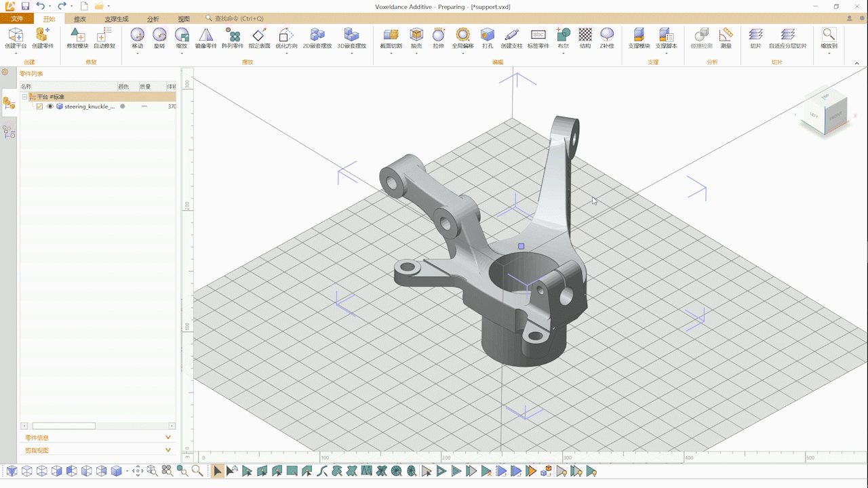Switch to the 分析 tab
This screenshot has height=488, width=868.
(153, 19)
